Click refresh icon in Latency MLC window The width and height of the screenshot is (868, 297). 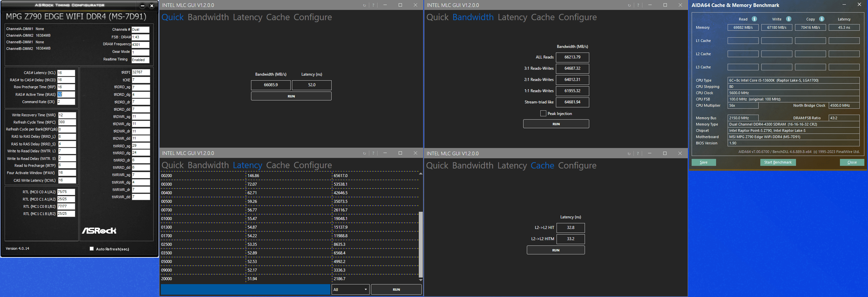coord(364,153)
